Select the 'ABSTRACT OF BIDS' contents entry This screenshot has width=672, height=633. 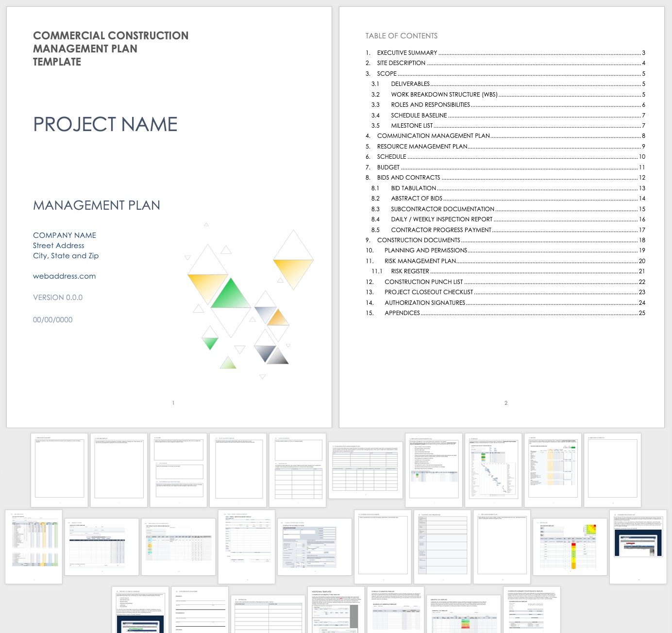[x=508, y=199]
